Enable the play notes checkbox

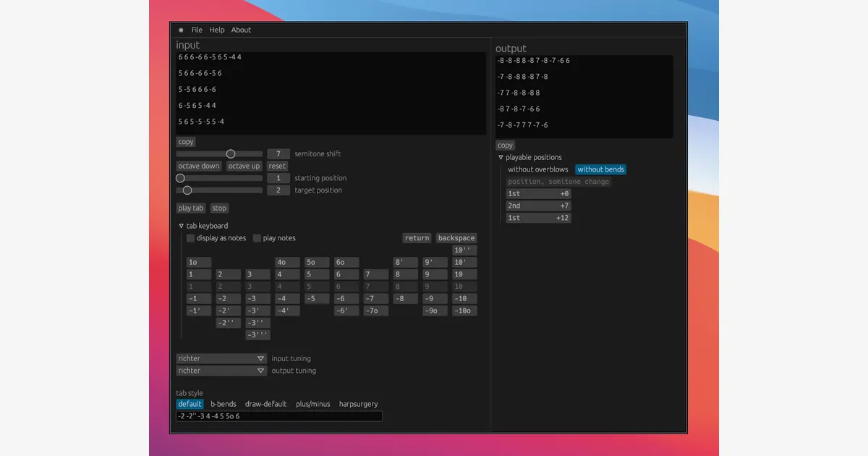pos(257,238)
